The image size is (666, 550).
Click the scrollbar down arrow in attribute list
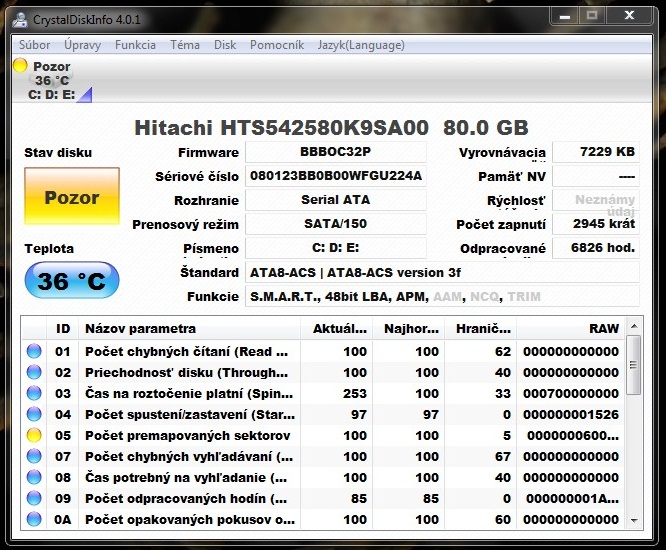(634, 520)
